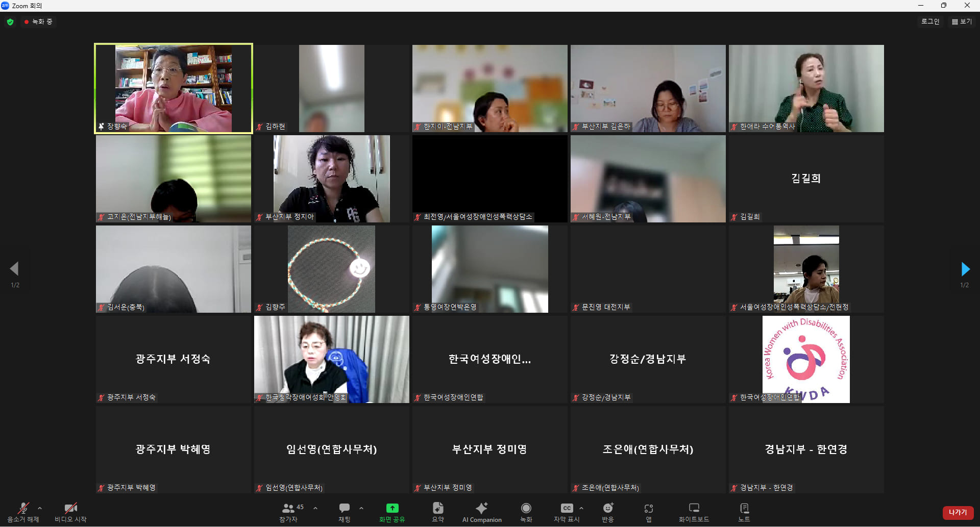
Task: Leave the meeting with 나가기 button
Action: pyautogui.click(x=958, y=513)
